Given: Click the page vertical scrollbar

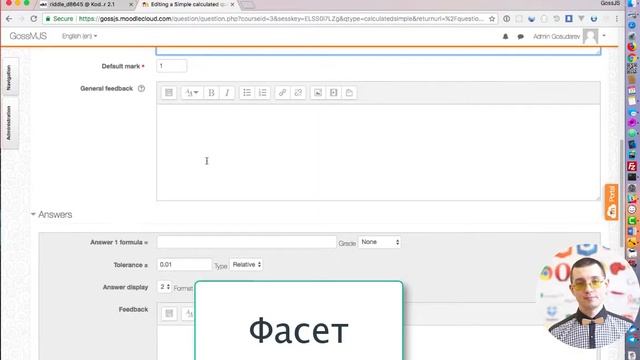Looking at the screenshot, I should pyautogui.click(x=622, y=192).
